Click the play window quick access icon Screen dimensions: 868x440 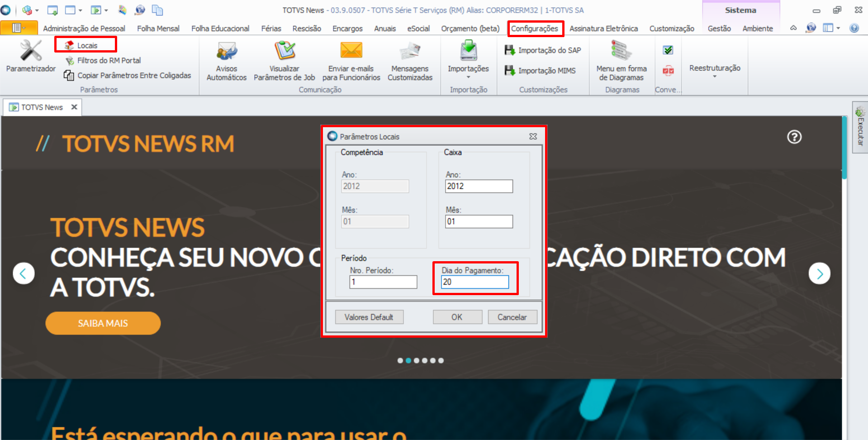pos(96,10)
